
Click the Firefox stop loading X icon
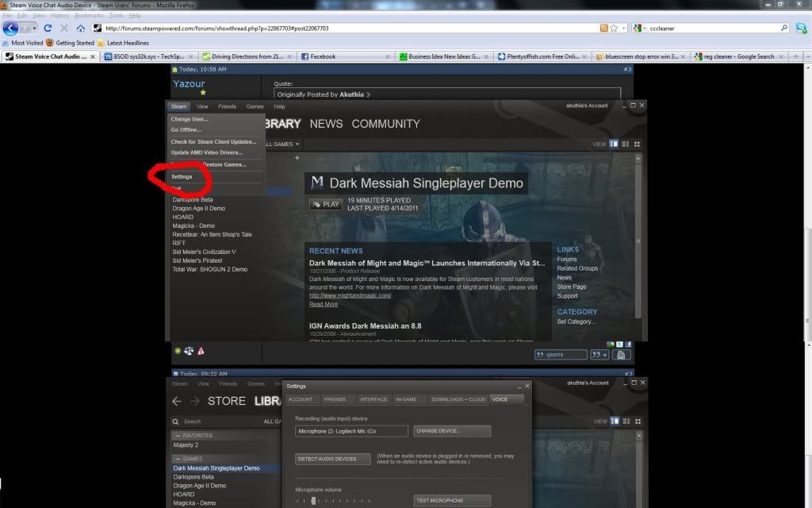coord(64,28)
